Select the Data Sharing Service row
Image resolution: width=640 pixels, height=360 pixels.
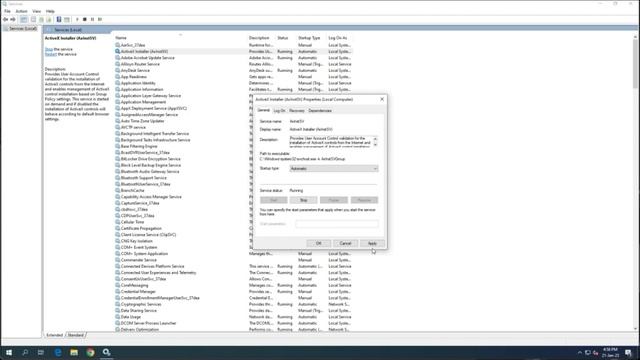click(x=233, y=311)
